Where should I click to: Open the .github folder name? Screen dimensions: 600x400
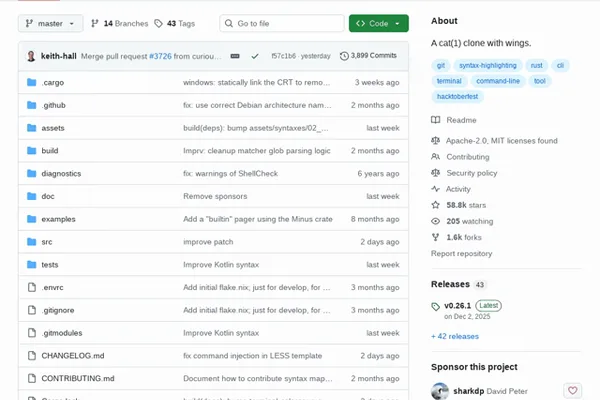pyautogui.click(x=54, y=105)
